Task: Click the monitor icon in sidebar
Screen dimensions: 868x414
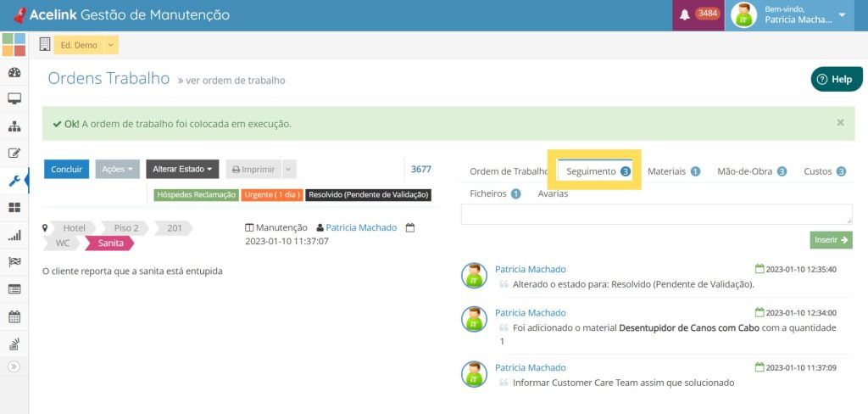Action: tap(14, 100)
